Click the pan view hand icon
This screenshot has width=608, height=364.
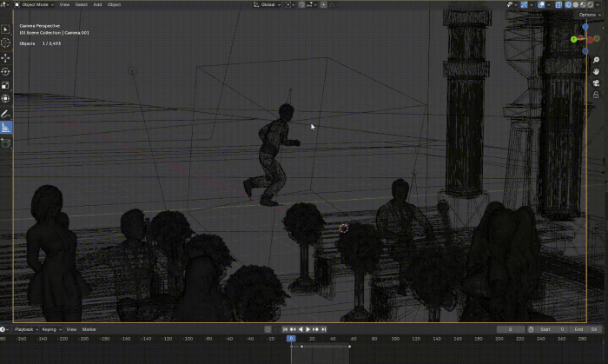(596, 72)
